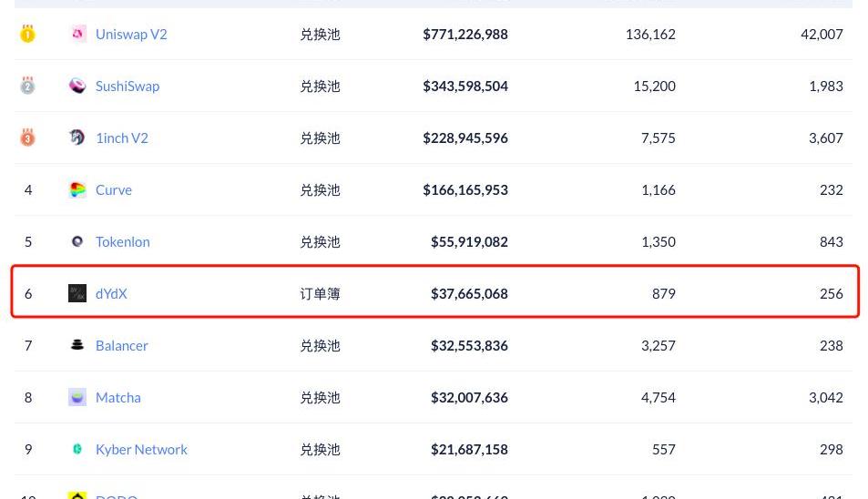Screen dimensions: 868x499
Task: Click the Balancer stacked logo icon
Action: (77, 345)
